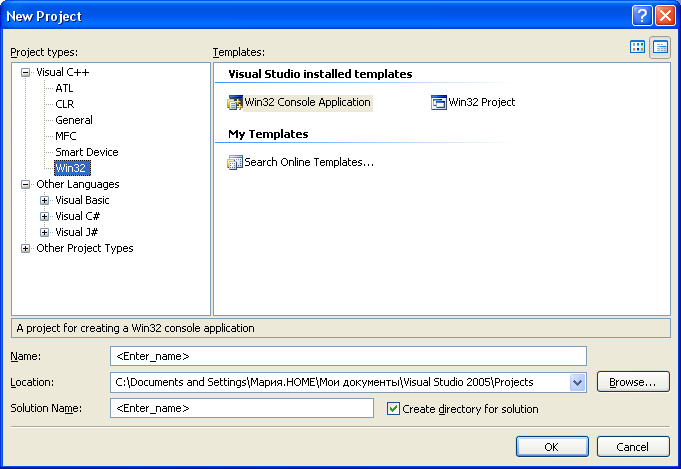Select the 'Win32 Console Application' template text
This screenshot has height=469, width=681.
coord(307,102)
